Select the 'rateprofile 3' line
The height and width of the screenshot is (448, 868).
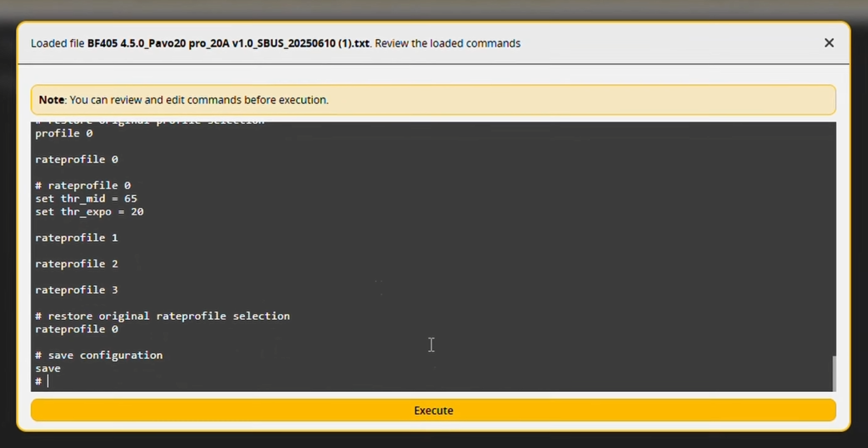76,290
